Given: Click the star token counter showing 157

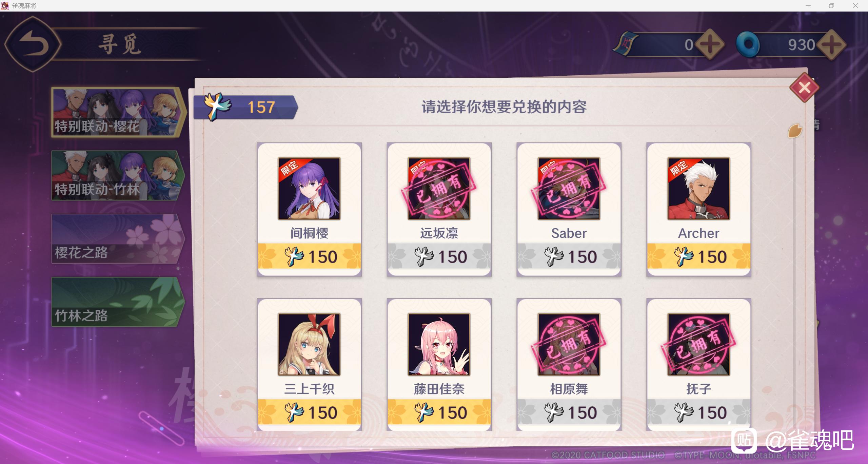Looking at the screenshot, I should pos(246,107).
